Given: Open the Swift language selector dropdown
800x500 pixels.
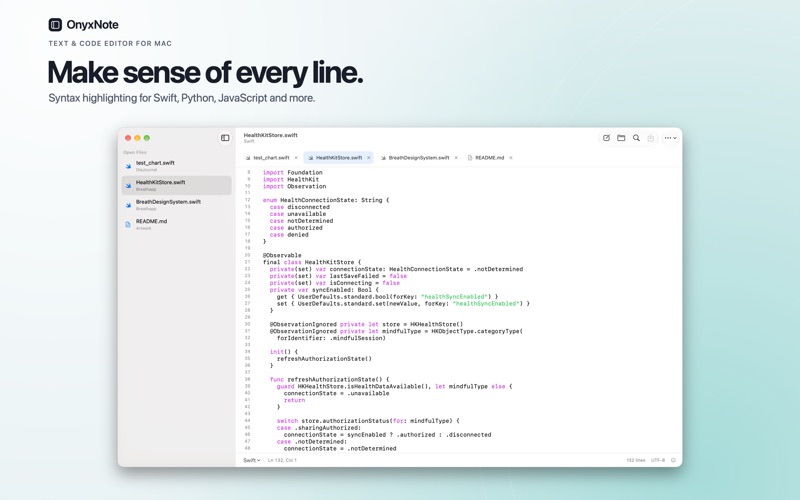Looking at the screenshot, I should pyautogui.click(x=252, y=460).
